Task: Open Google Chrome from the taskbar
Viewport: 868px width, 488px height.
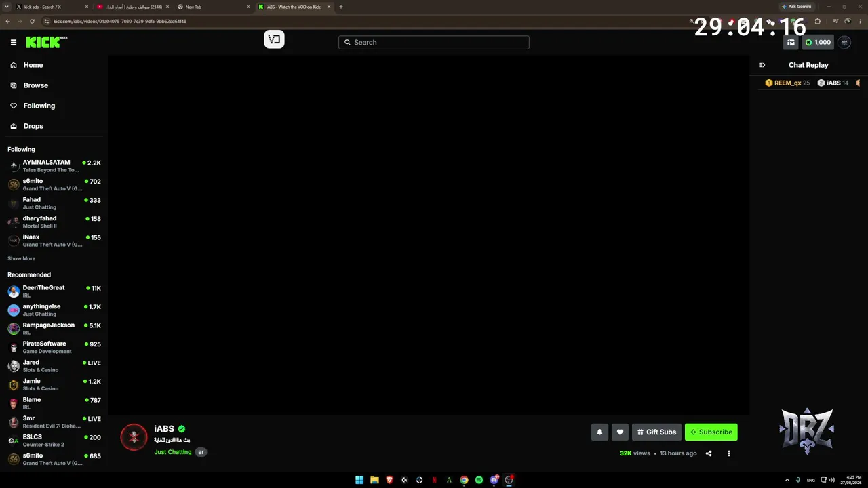Action: (464, 480)
